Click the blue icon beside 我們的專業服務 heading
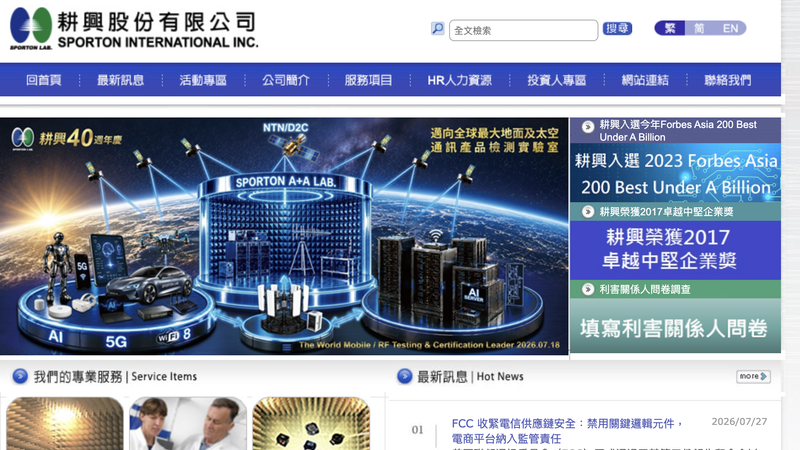The width and height of the screenshot is (800, 450). [20, 376]
